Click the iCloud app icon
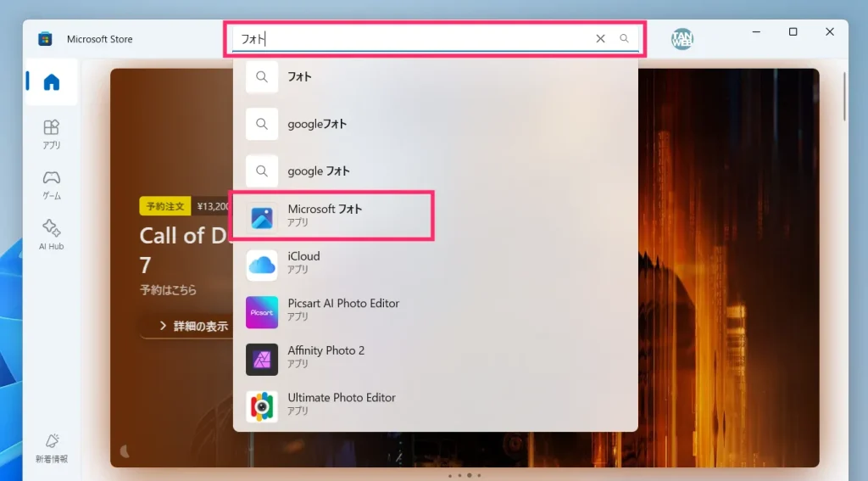The height and width of the screenshot is (481, 868). 262,265
